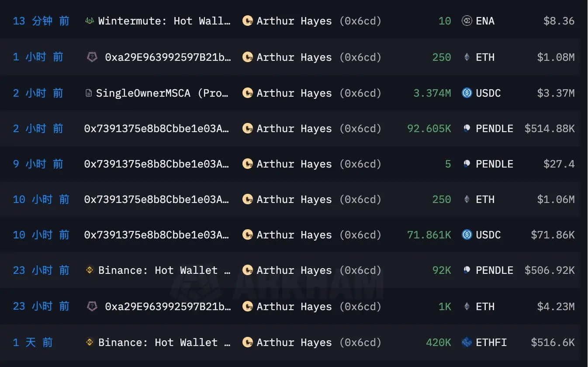Click the ETHFI token icon
Viewport: 588px width, 367px height.
[467, 342]
